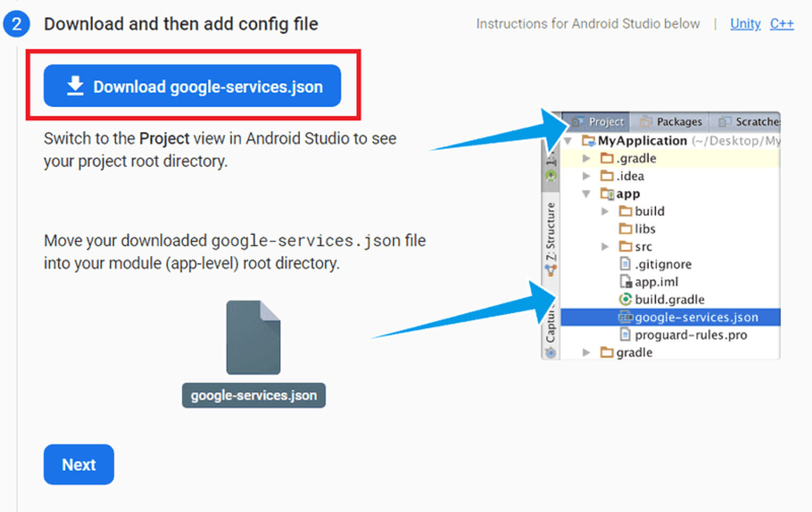Select the proguard-rules.pro file name

click(x=691, y=335)
